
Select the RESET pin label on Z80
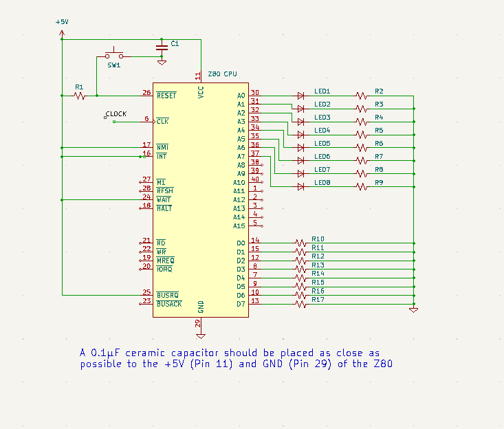point(166,96)
